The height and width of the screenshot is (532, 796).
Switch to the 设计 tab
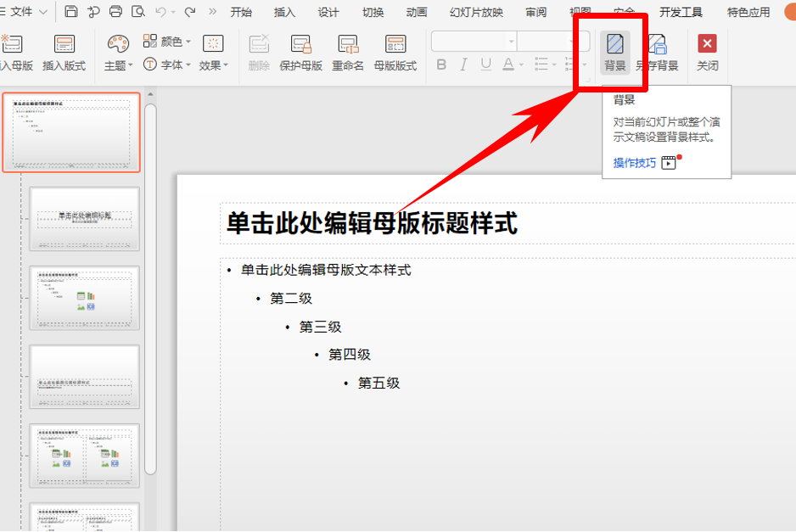pyautogui.click(x=328, y=12)
